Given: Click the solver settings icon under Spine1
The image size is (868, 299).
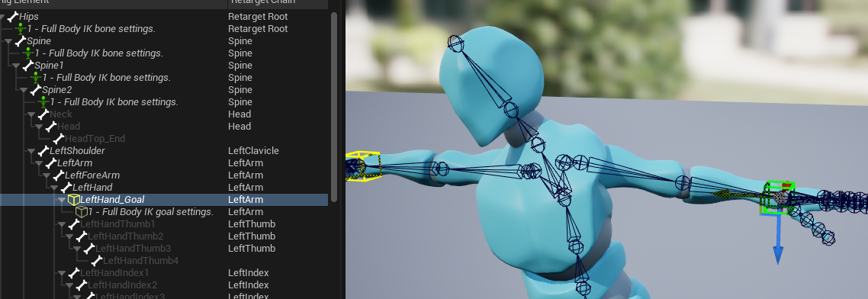Looking at the screenshot, I should pyautogui.click(x=36, y=78).
